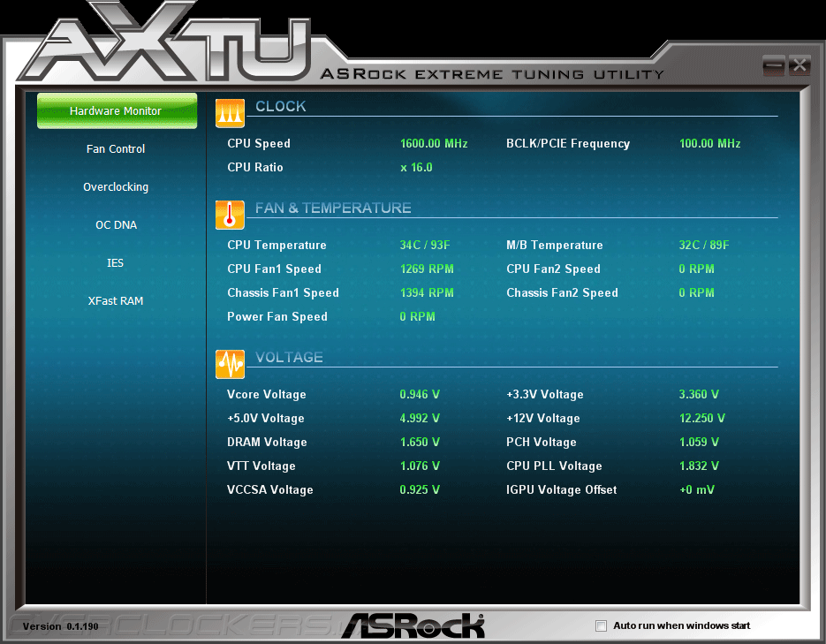Click the VOLTAGE section heading
This screenshot has height=644, width=826.
tap(289, 357)
